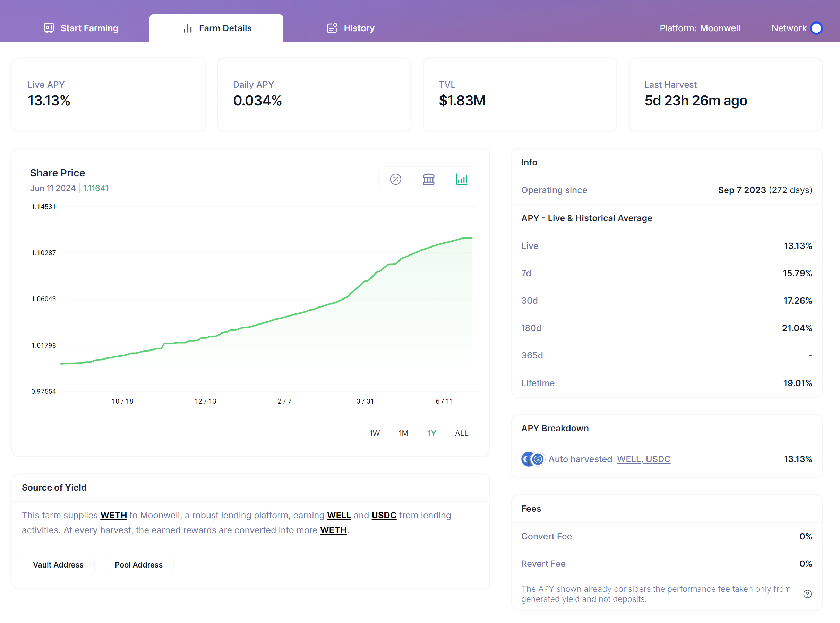Image resolution: width=840 pixels, height=623 pixels.
Task: Select 1M chart time range
Action: click(403, 433)
